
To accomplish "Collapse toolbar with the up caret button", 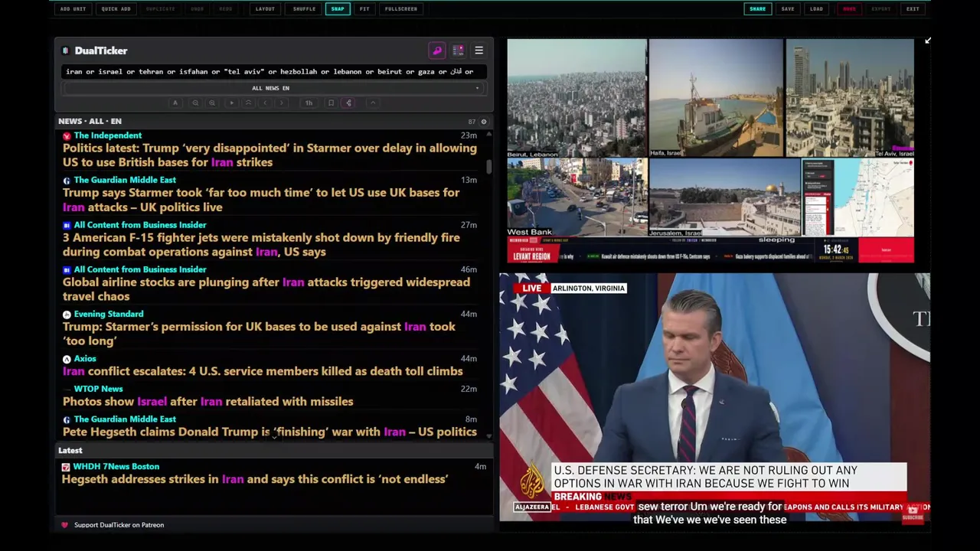I will click(x=373, y=103).
